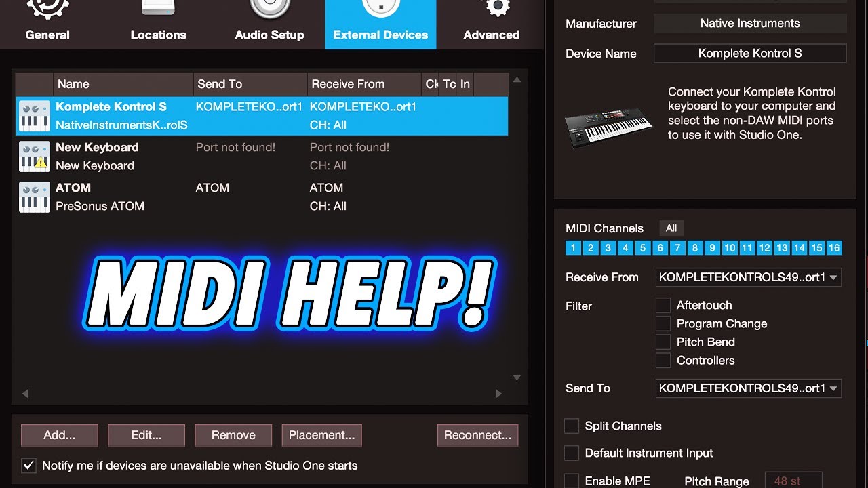868x488 pixels.
Task: Click the ATOM device keyboard icon
Action: pyautogui.click(x=35, y=197)
